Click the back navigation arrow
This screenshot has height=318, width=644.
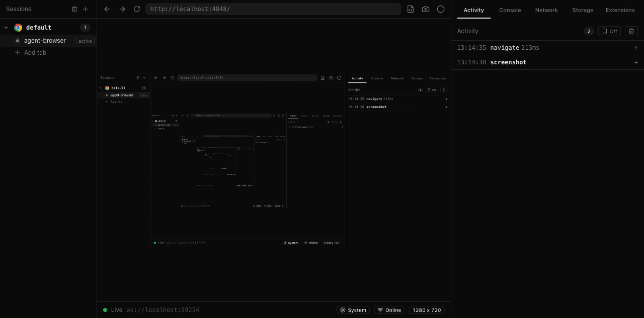107,9
